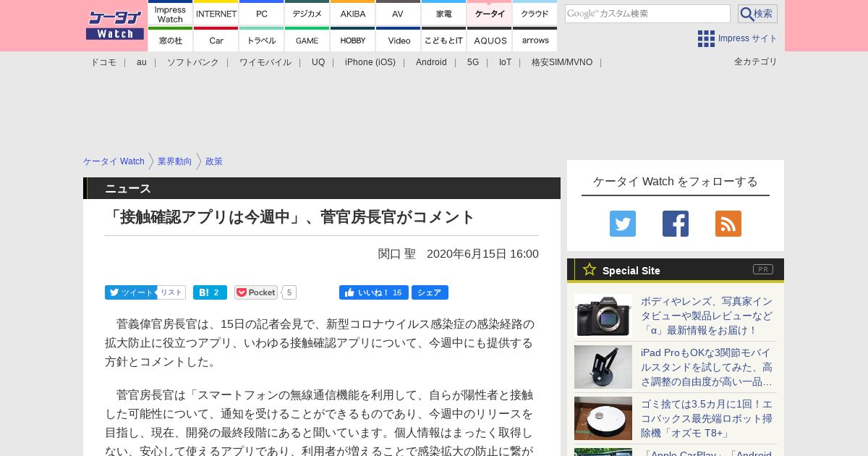Open the AV nav tab

(x=398, y=13)
